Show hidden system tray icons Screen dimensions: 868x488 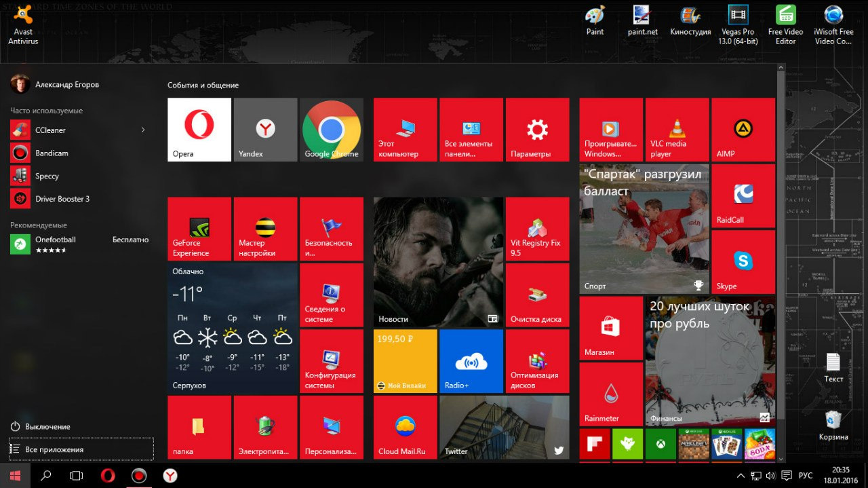741,476
